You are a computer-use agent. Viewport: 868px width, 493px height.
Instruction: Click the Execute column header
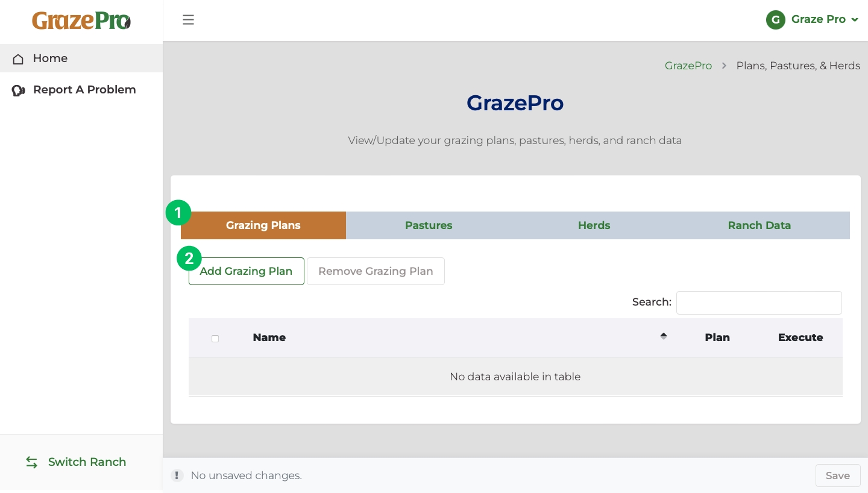pos(800,338)
